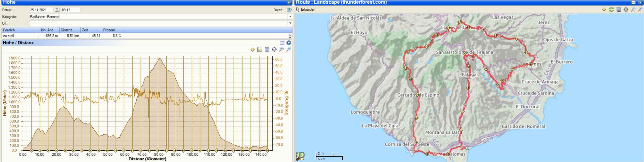Open the Daten calculator dropdown

289,10
